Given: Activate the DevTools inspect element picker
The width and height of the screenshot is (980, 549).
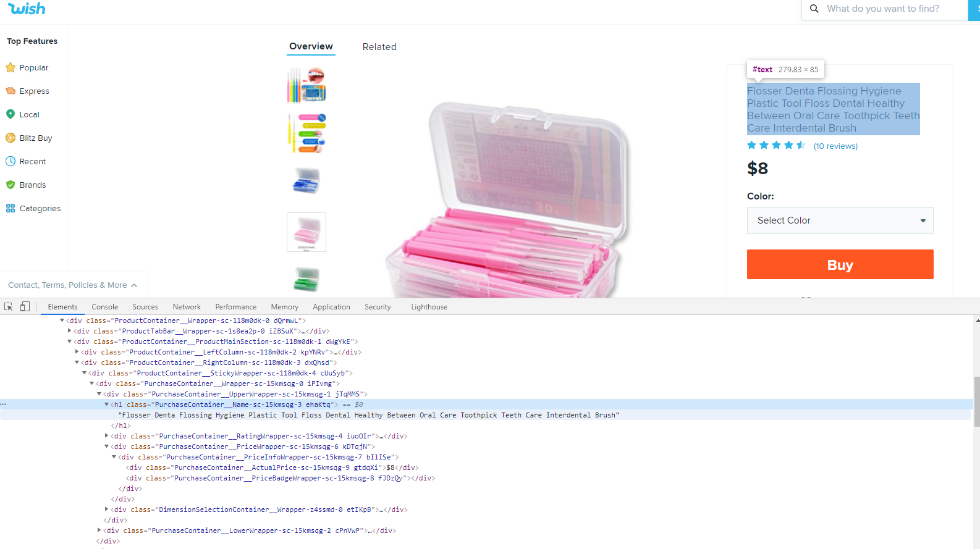Looking at the screenshot, I should coord(9,306).
